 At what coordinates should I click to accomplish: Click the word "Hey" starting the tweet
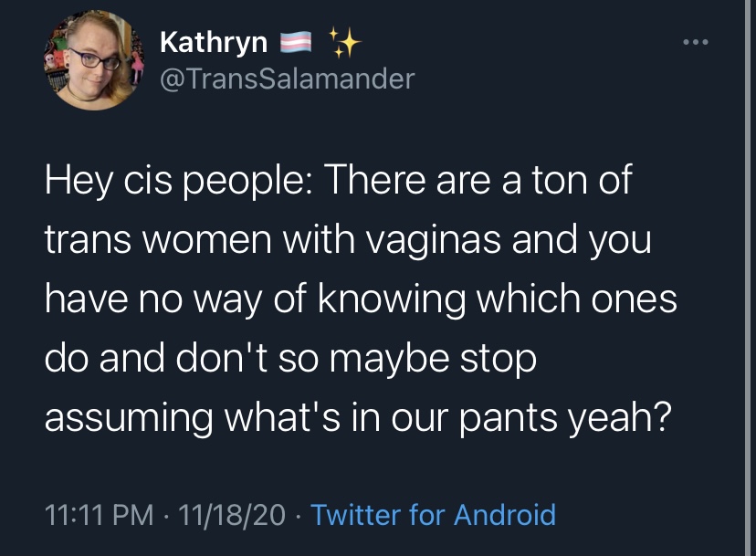pyautogui.click(x=79, y=181)
